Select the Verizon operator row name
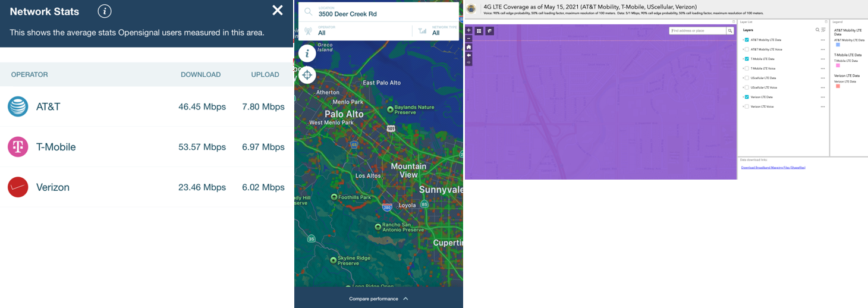The width and height of the screenshot is (868, 308). point(53,187)
